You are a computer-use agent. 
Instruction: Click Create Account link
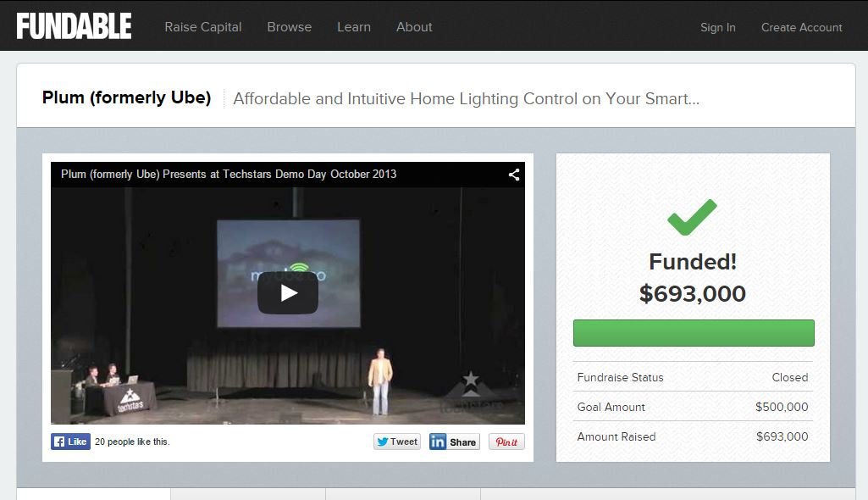[802, 28]
